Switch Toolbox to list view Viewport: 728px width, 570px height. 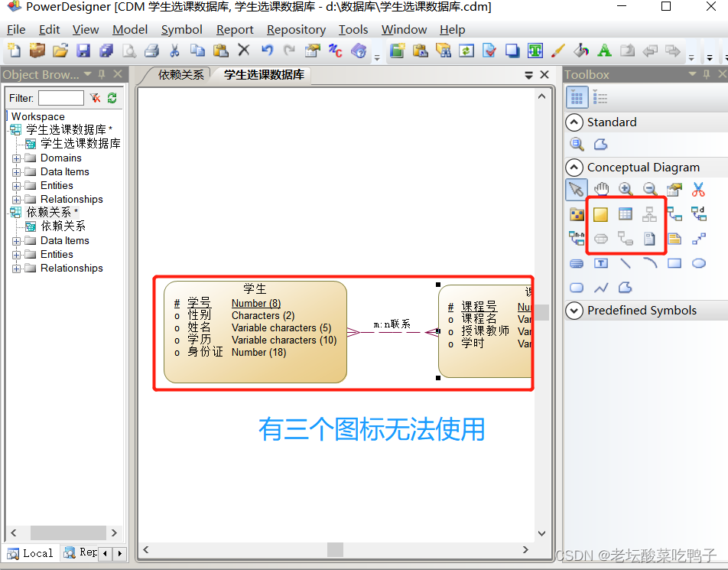pos(600,98)
